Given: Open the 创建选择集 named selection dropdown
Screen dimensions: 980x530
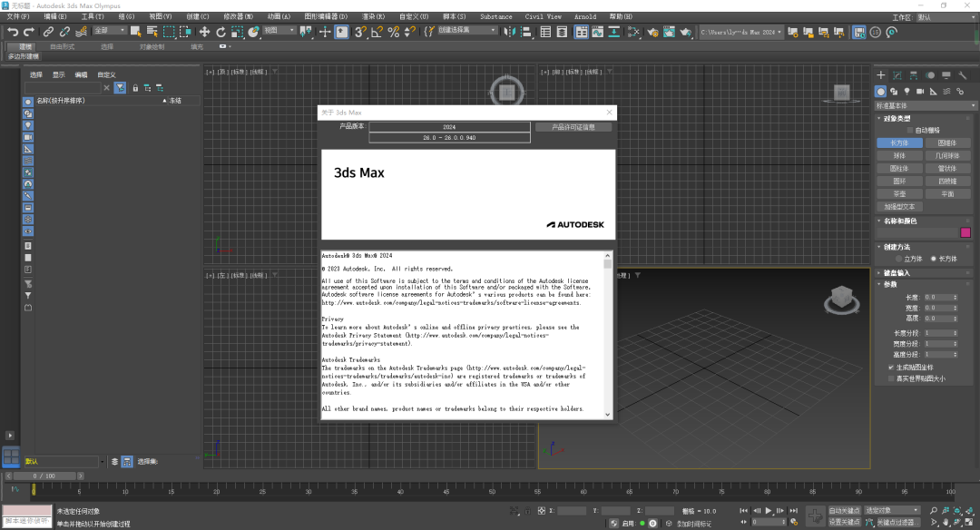Looking at the screenshot, I should coord(467,30).
